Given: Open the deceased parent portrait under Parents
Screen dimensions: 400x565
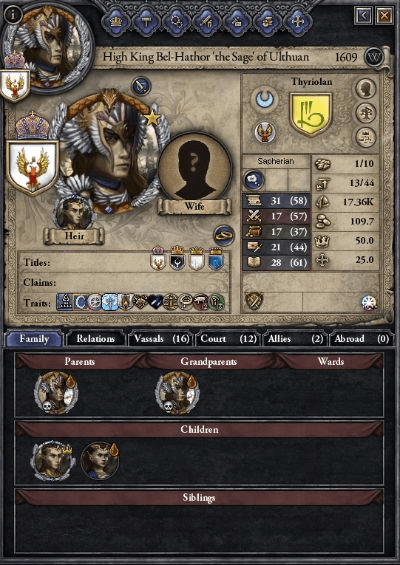Looking at the screenshot, I should tap(56, 392).
